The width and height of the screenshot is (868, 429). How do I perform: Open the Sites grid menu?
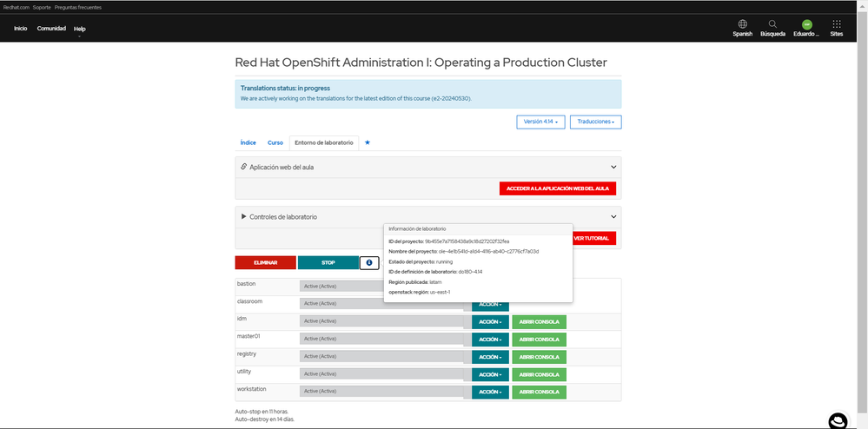(836, 25)
